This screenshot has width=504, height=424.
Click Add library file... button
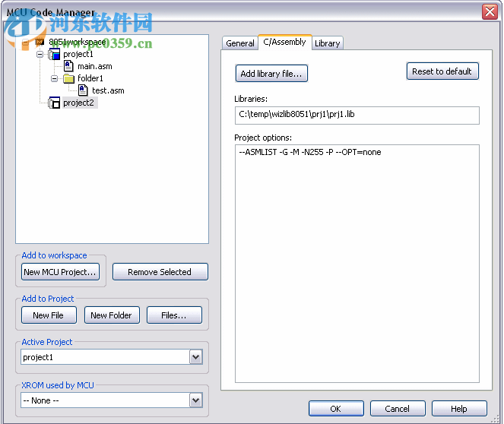pos(271,74)
